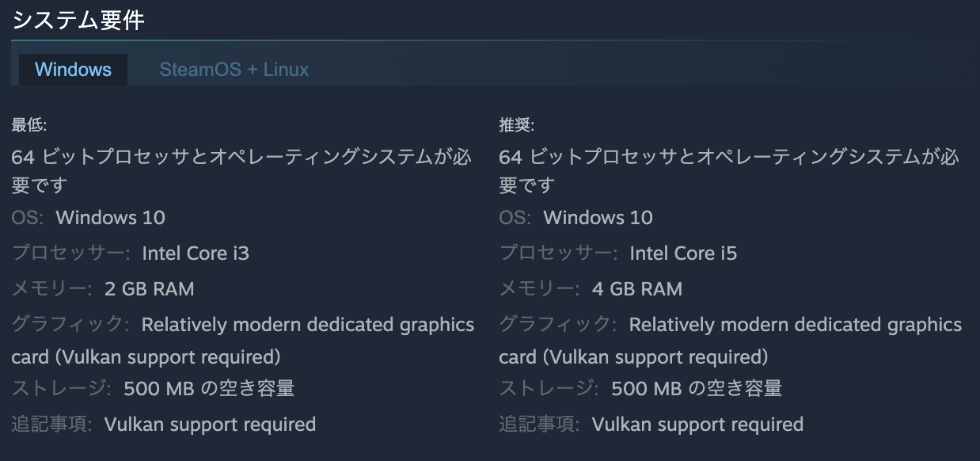The width and height of the screenshot is (980, 461).
Task: Select Windows 10 under minimum OS
Action: 111,217
